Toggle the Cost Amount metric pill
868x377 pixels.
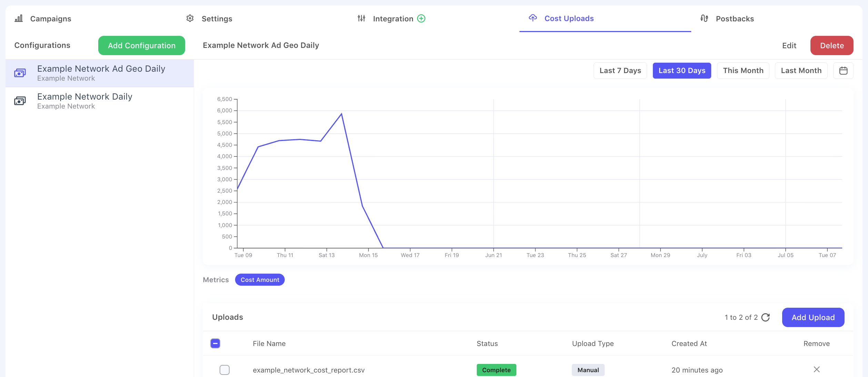coord(260,280)
